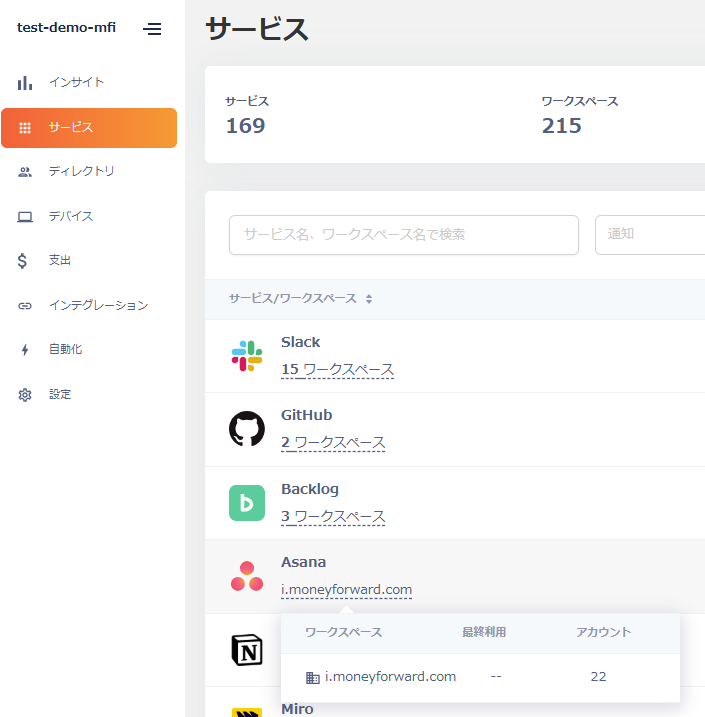
Task: Click the Backlog service name
Action: (x=310, y=489)
